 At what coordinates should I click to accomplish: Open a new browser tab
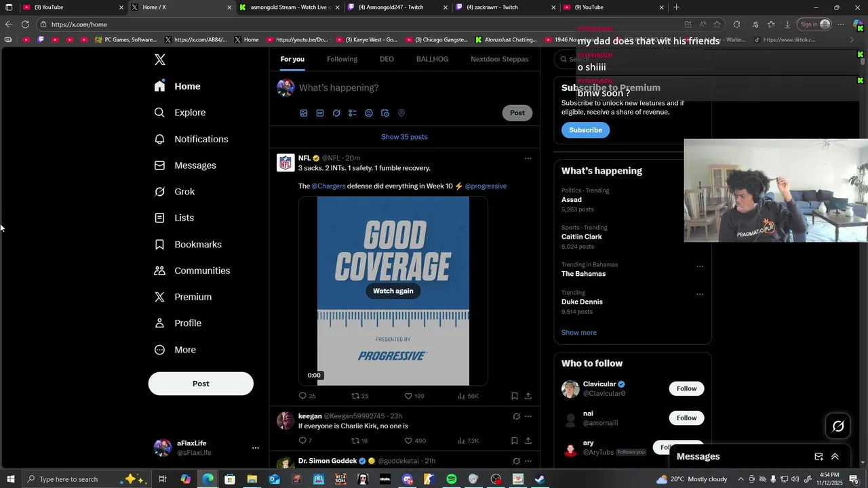pyautogui.click(x=676, y=7)
